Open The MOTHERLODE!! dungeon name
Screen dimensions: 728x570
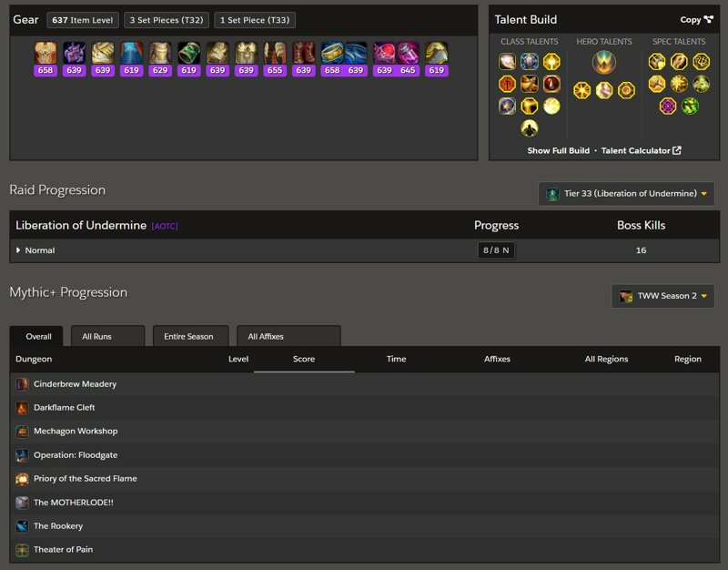click(x=74, y=503)
